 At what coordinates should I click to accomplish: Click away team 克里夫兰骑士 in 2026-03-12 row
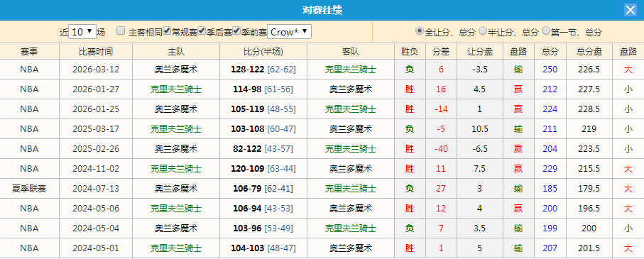tap(351, 70)
